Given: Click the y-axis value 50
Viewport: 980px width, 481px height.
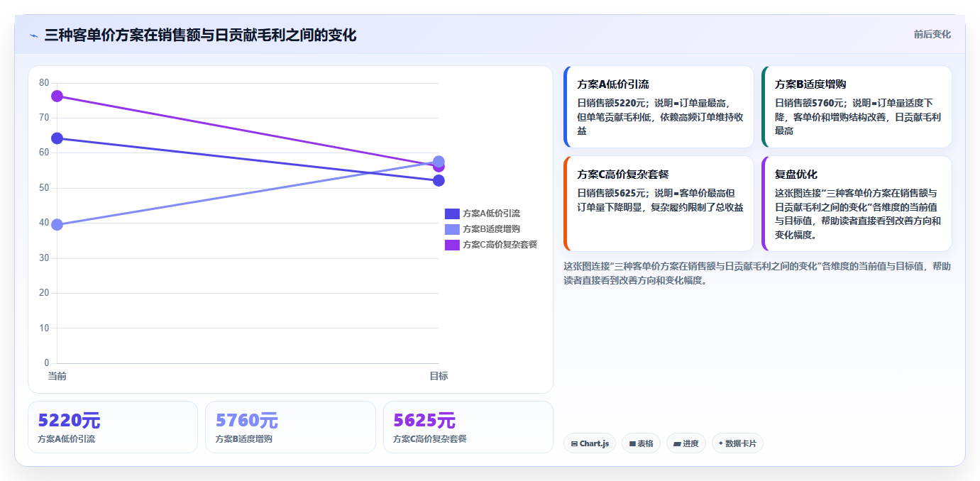Looking at the screenshot, I should click(44, 188).
